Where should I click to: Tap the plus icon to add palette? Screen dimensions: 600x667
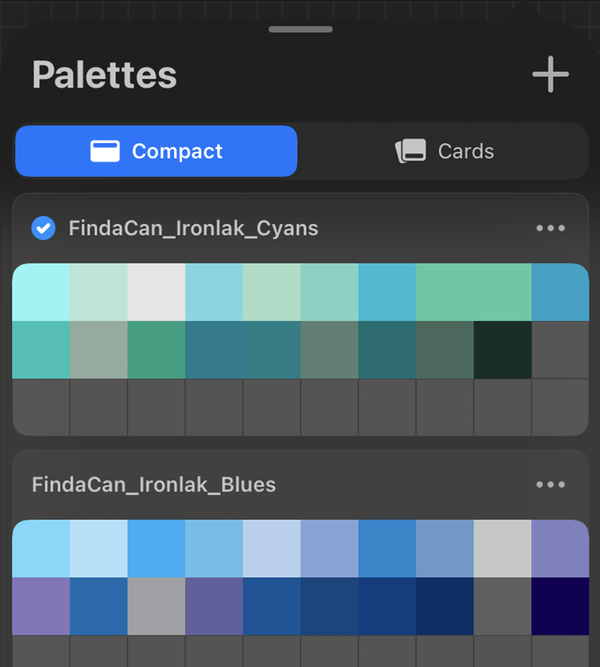[x=550, y=75]
